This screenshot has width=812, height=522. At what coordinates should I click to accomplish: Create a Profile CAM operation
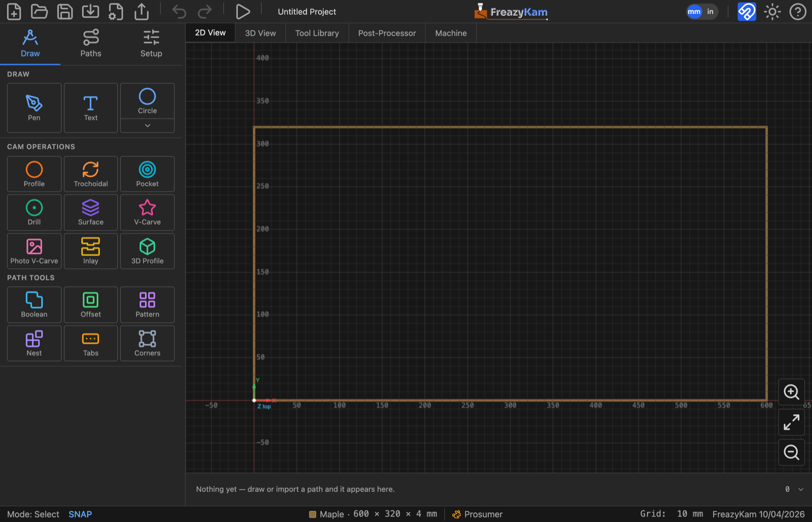coord(34,174)
